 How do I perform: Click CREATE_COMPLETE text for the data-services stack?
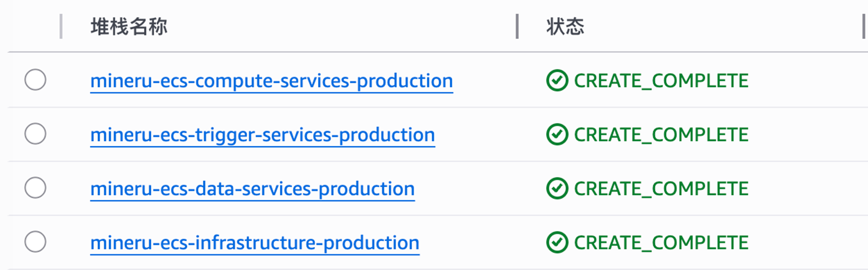[661, 189]
